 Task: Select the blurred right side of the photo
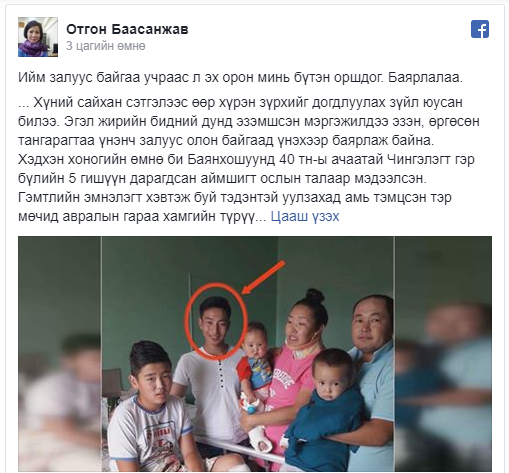(443, 354)
